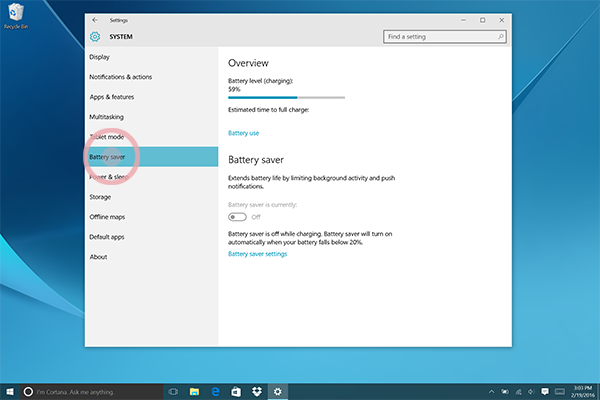Open Battery saver settings link
Screen dimensions: 600x400
pyautogui.click(x=258, y=254)
